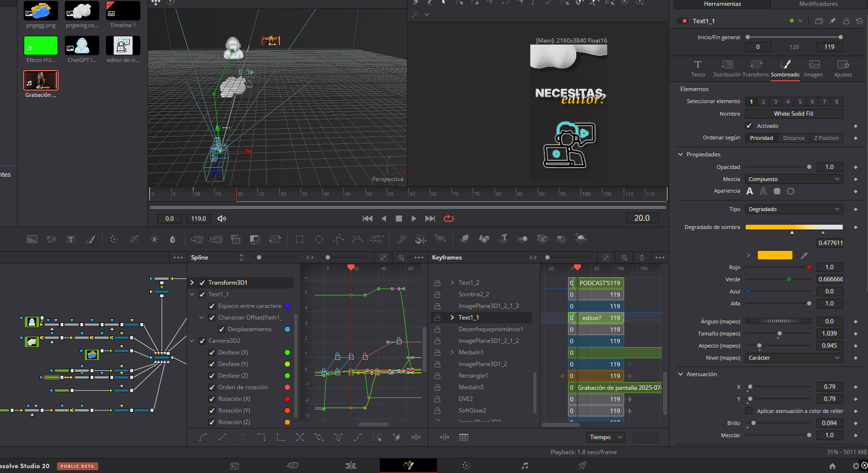Mute audio with the speaker icon
This screenshot has height=473, width=868.
222,218
